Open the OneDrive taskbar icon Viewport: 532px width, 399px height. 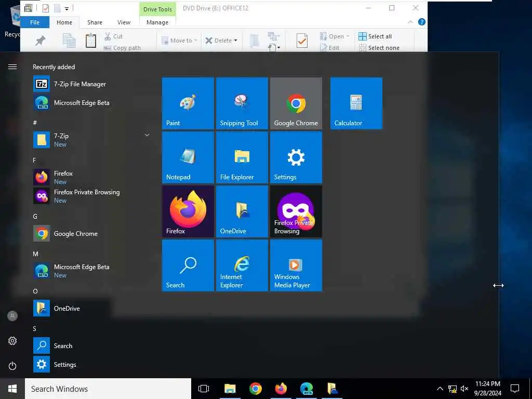(x=332, y=389)
